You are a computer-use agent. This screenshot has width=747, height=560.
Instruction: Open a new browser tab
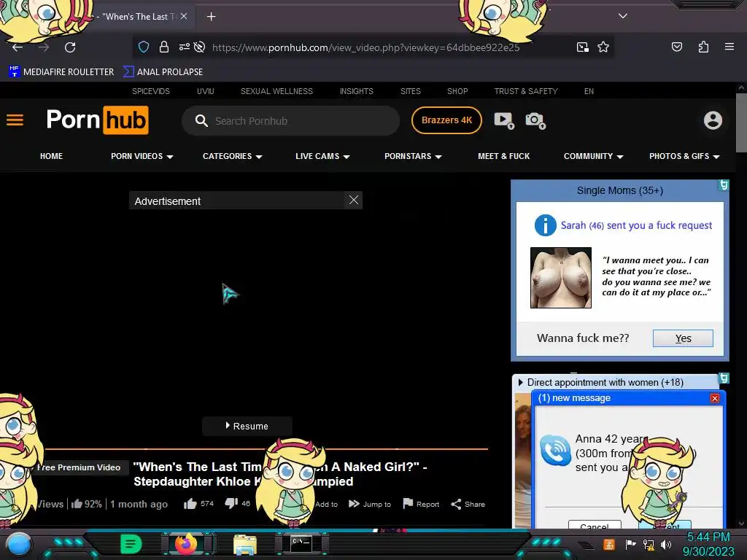[x=211, y=17]
